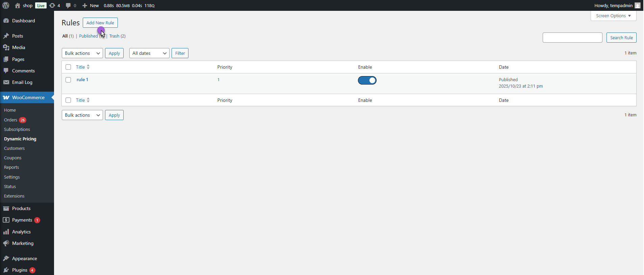Click the WordPress logo icon

[x=6, y=5]
